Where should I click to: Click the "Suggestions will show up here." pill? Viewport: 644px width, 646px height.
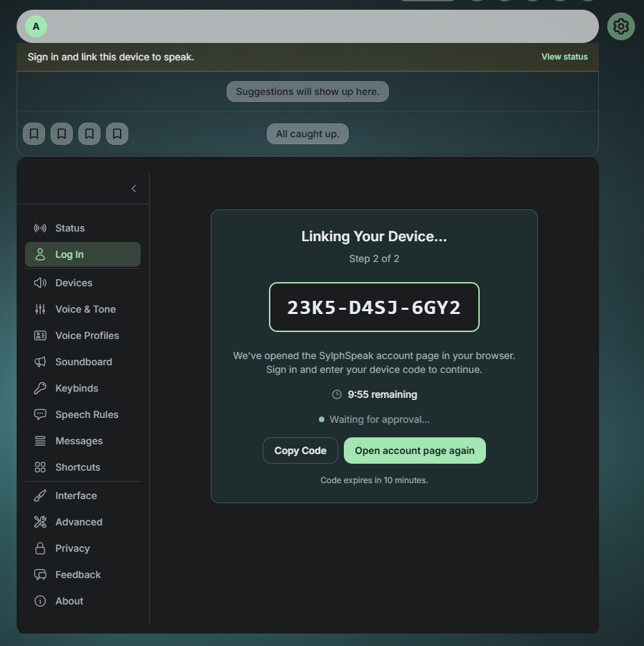tap(307, 91)
